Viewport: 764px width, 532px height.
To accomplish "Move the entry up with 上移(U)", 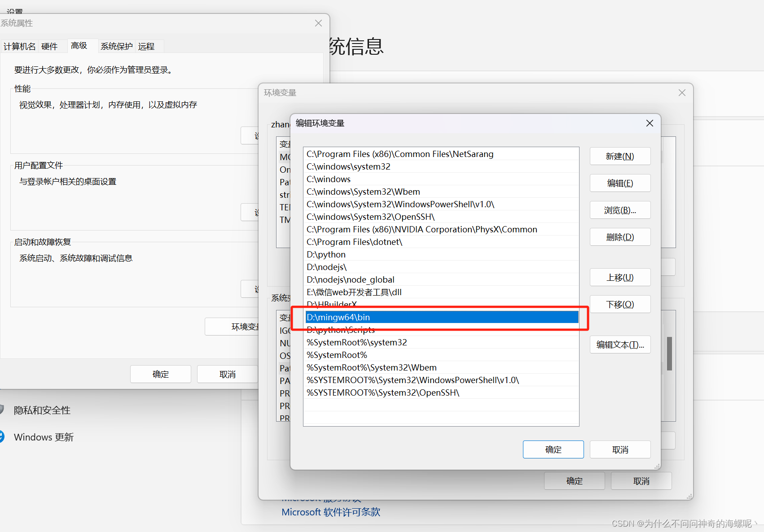I will (x=620, y=277).
